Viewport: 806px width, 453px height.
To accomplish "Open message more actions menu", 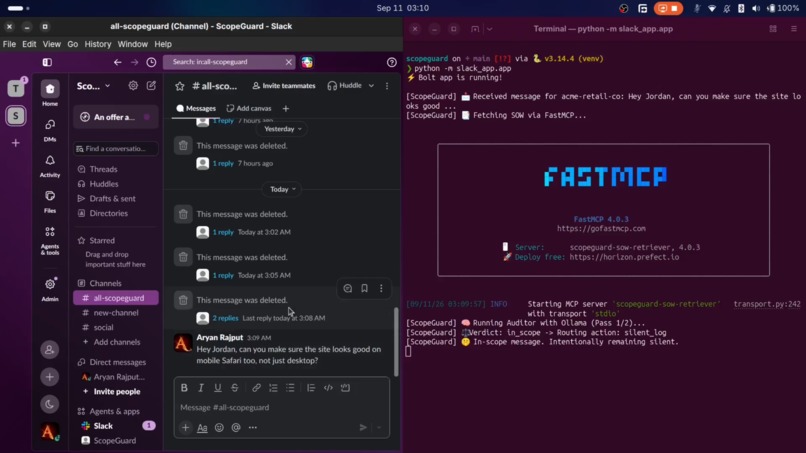I will (381, 288).
